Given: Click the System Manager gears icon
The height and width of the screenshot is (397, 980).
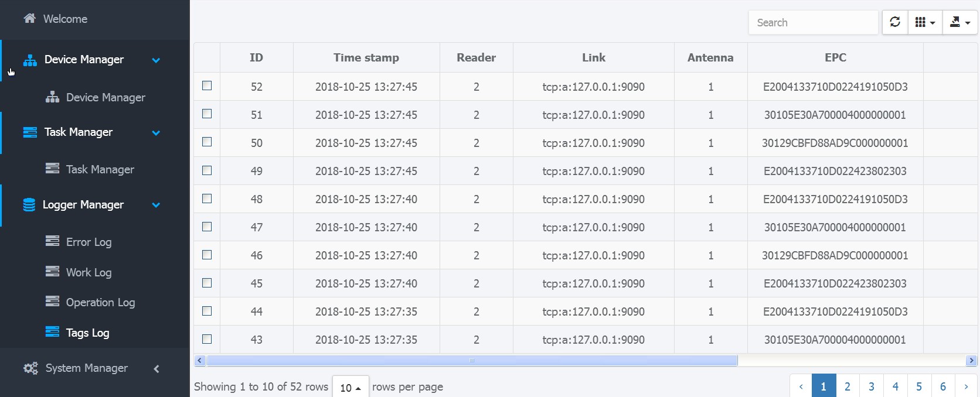Looking at the screenshot, I should click(x=30, y=368).
